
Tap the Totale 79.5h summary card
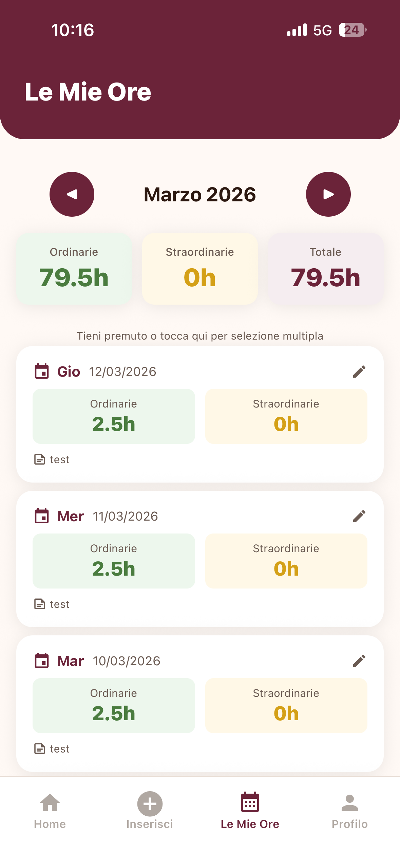pos(326,269)
